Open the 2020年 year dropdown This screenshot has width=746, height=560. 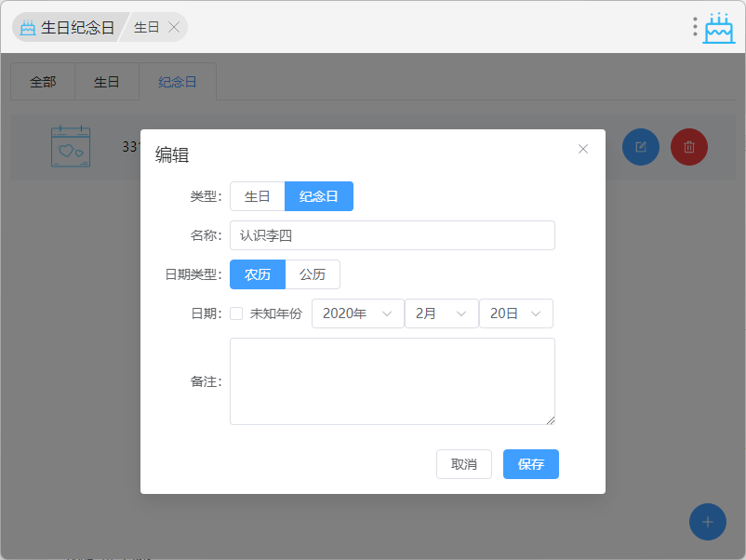pos(358,313)
